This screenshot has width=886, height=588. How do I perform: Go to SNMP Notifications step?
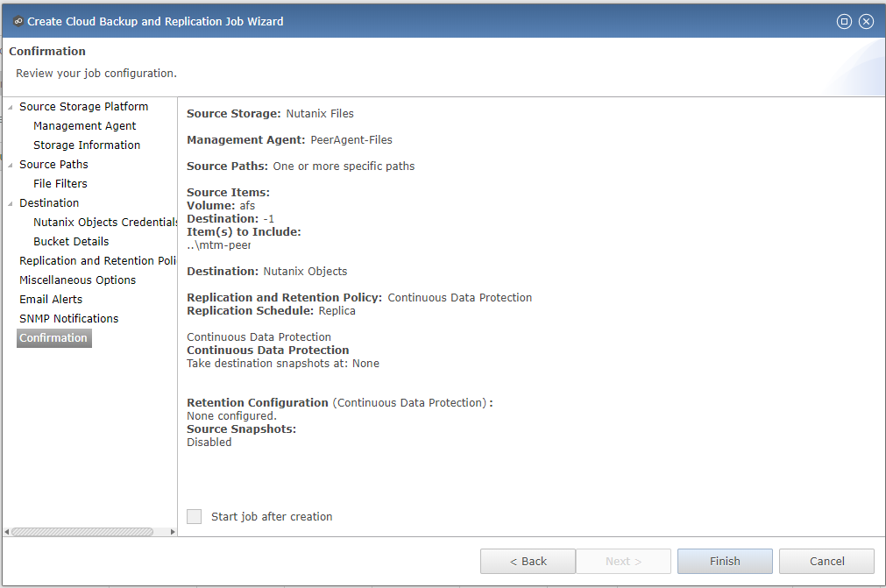69,318
